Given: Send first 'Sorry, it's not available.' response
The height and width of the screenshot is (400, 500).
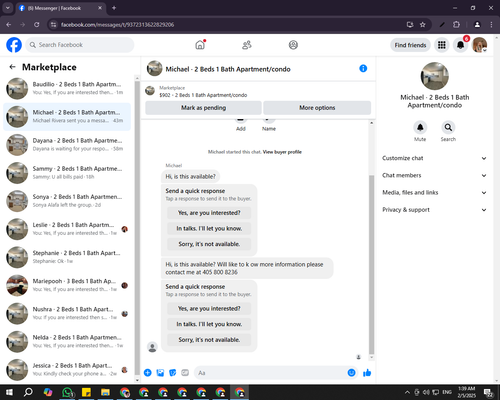Looking at the screenshot, I should [209, 244].
